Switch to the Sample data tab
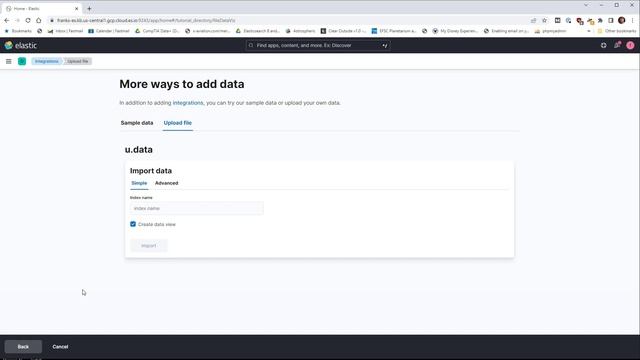Image resolution: width=640 pixels, height=360 pixels. [137, 123]
